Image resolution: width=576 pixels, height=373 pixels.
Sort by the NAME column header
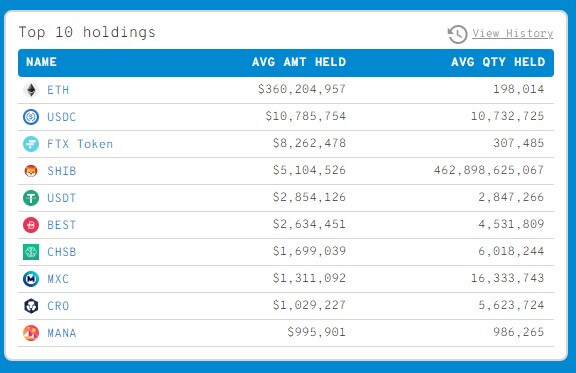pos(41,62)
